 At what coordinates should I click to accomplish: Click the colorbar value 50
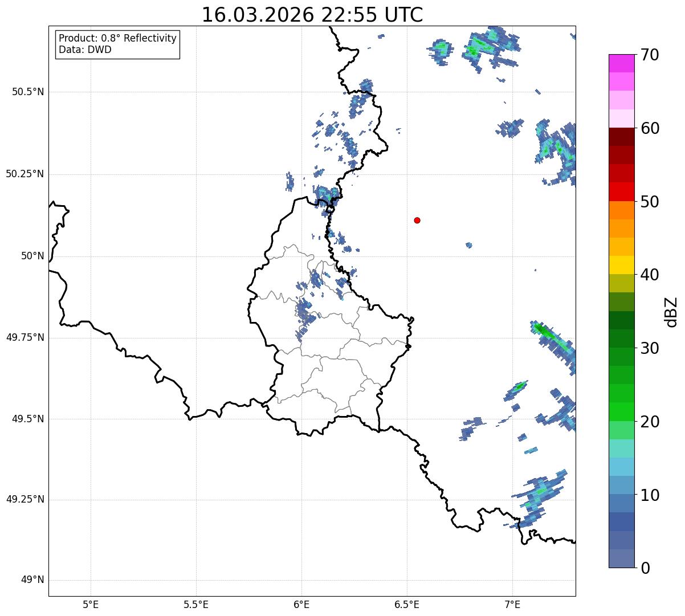pyautogui.click(x=650, y=202)
